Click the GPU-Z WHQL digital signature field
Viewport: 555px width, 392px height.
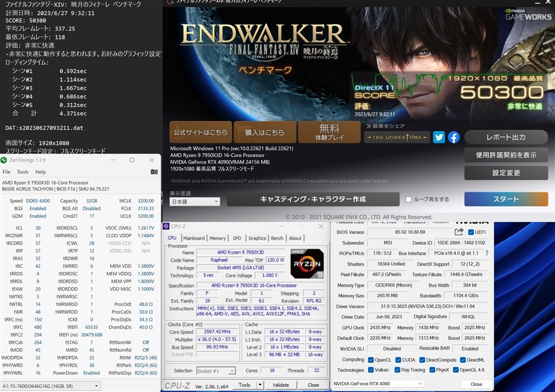(x=468, y=317)
